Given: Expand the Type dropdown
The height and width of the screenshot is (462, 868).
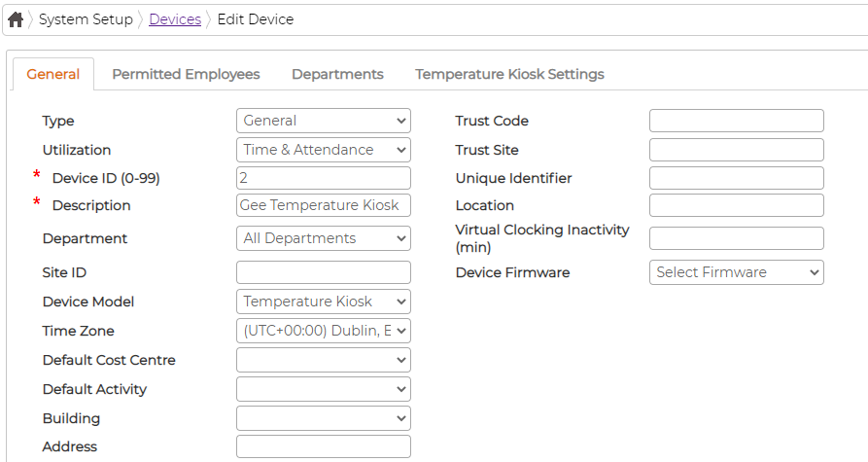Looking at the screenshot, I should 324,121.
